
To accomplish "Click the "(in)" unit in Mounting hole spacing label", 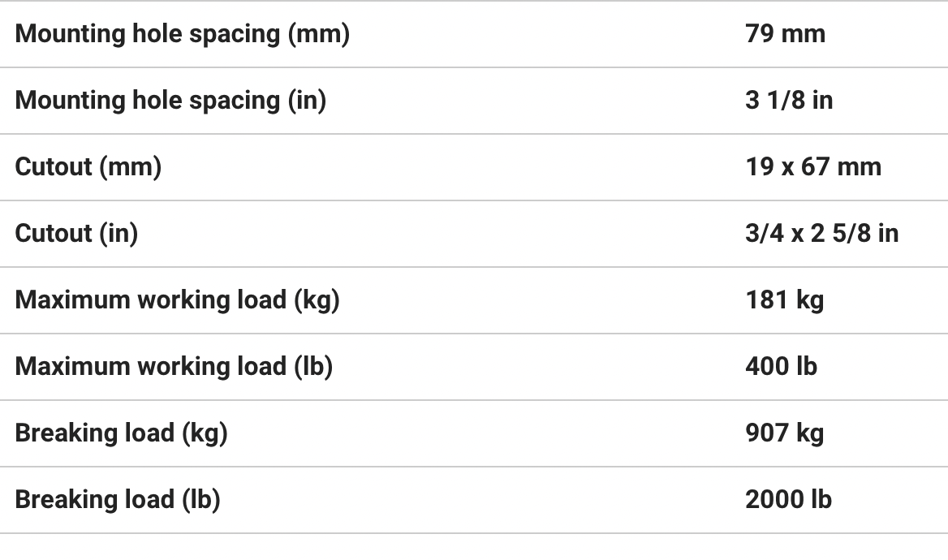I will pyautogui.click(x=307, y=101).
